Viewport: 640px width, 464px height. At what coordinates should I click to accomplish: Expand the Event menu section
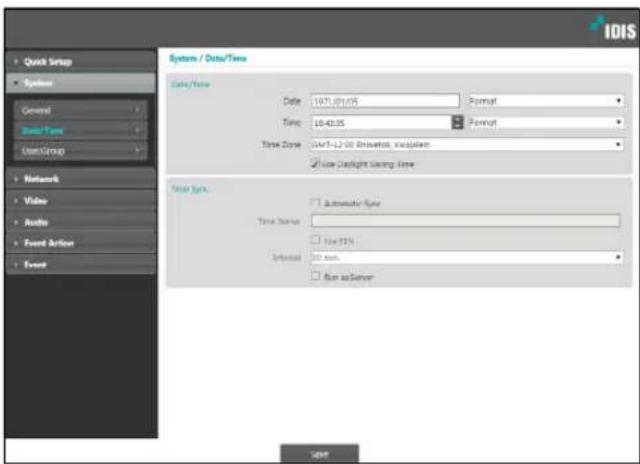click(x=81, y=264)
